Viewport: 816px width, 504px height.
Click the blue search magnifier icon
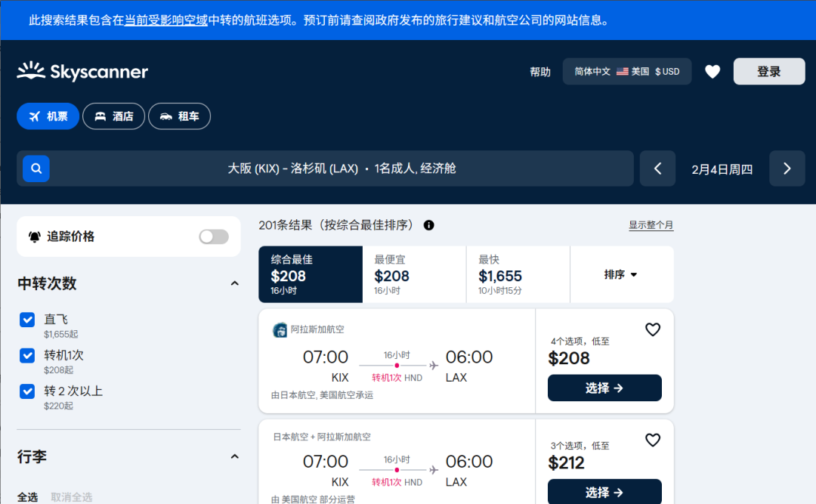36,169
